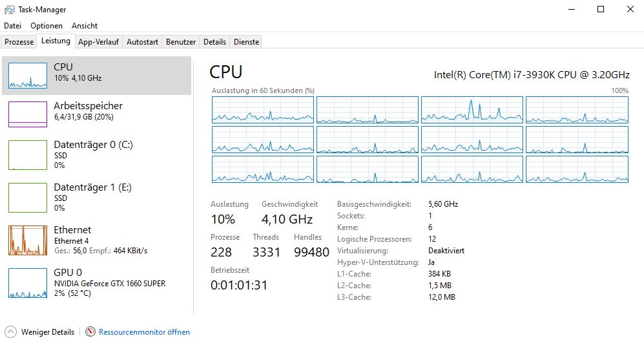Switch to the Prozesse tab
Screen dimensions: 644x347
pos(19,42)
